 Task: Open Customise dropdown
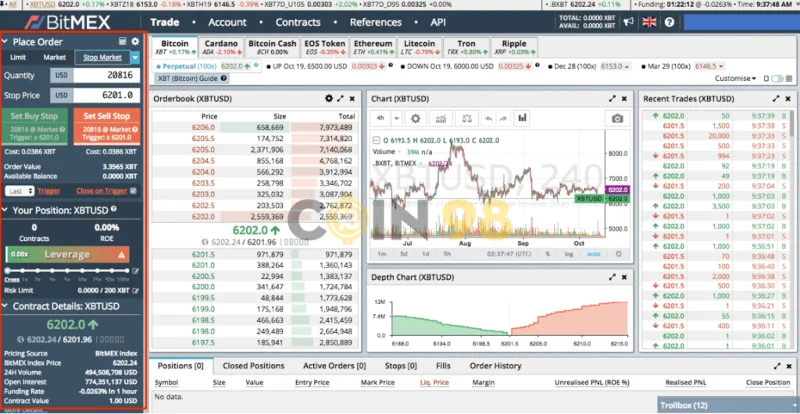735,79
